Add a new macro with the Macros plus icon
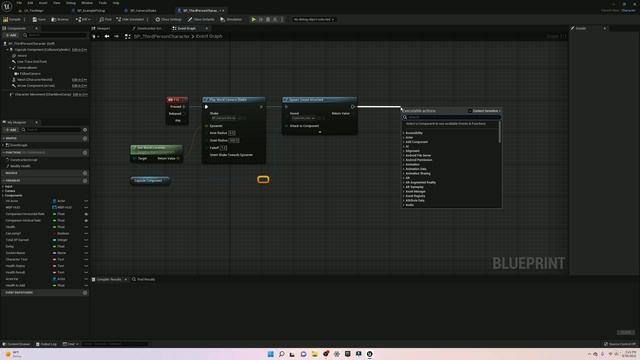Viewport: 640px width, 360px height. pos(85,173)
